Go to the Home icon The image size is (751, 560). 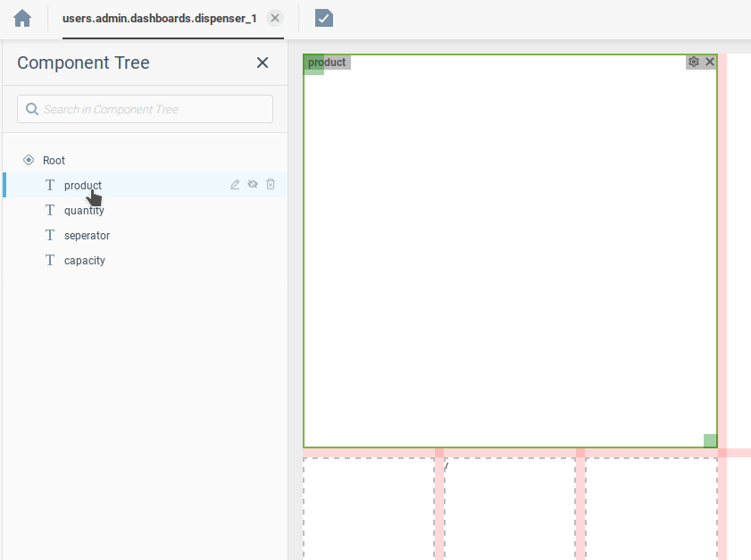[x=22, y=18]
